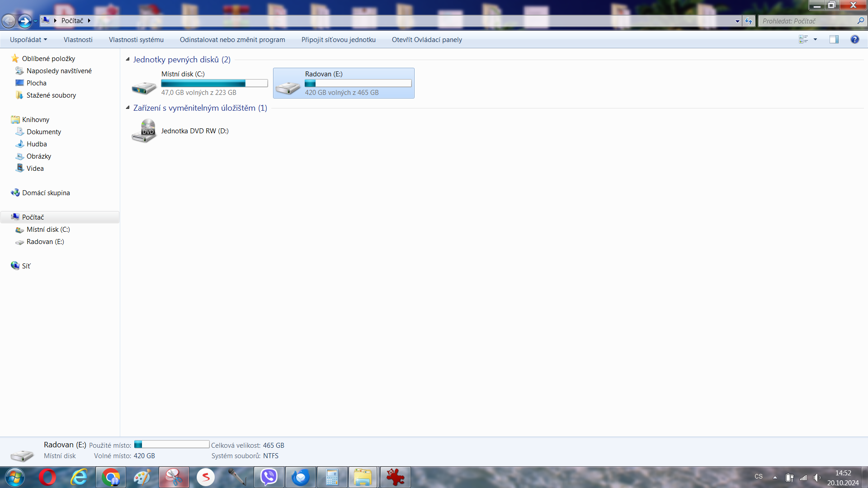Go back with the Back arrow

pos(9,21)
